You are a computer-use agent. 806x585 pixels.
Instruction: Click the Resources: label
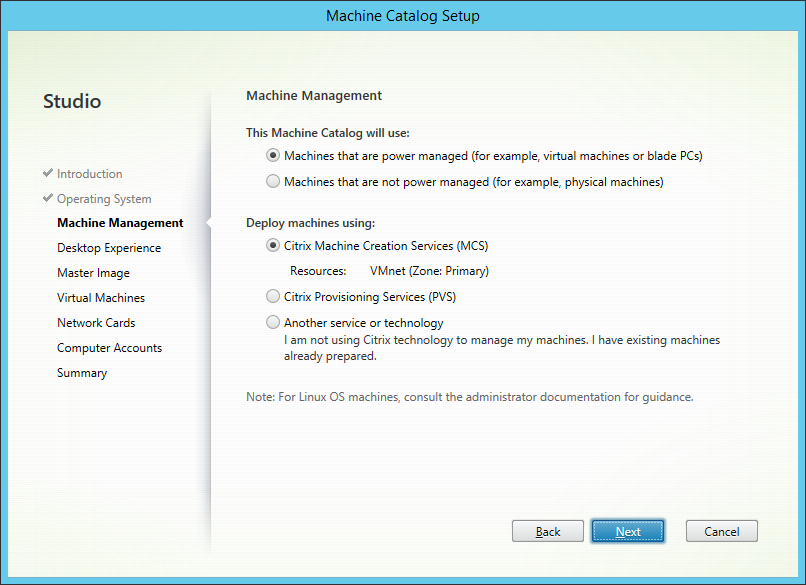(x=318, y=271)
